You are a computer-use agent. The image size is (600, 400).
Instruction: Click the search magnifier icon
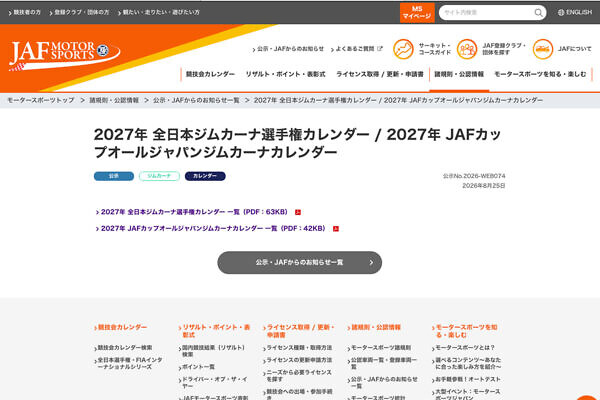pos(538,13)
